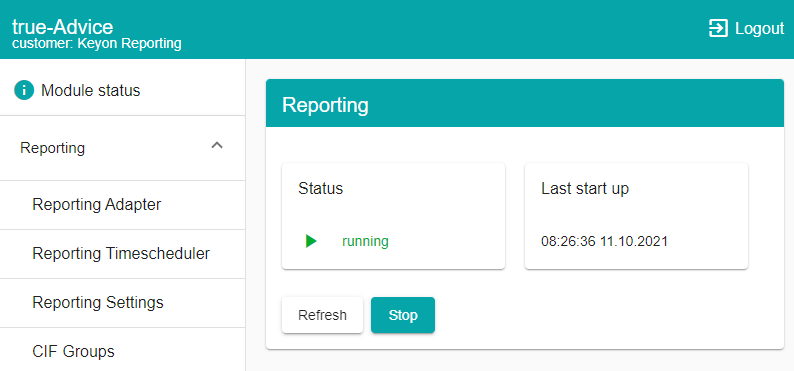794x371 pixels.
Task: Open Reporting Settings
Action: [x=123, y=303]
